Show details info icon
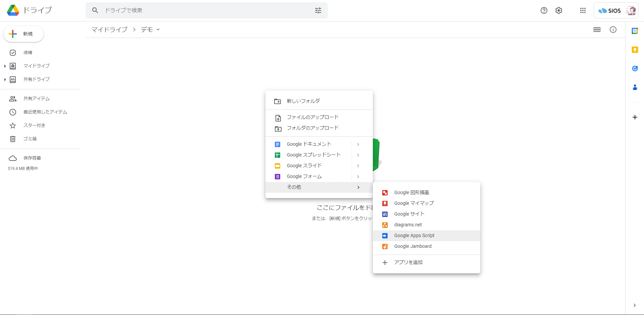 pyautogui.click(x=613, y=30)
